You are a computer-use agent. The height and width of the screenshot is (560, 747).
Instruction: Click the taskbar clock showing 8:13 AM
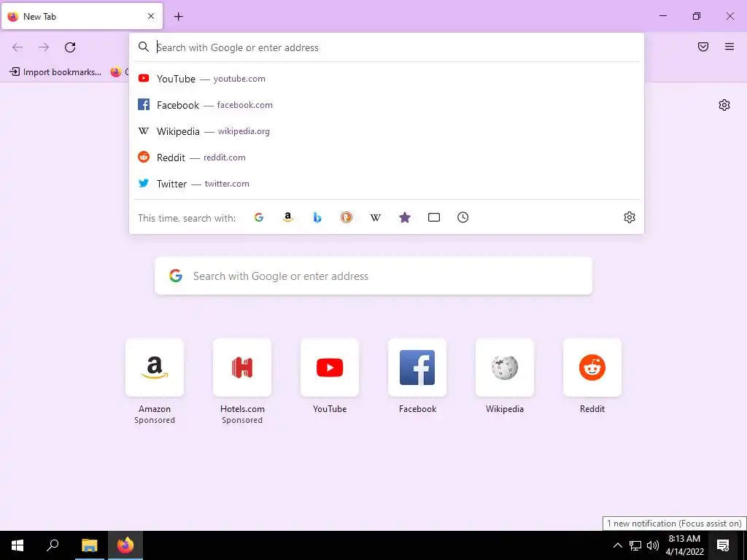pyautogui.click(x=684, y=545)
